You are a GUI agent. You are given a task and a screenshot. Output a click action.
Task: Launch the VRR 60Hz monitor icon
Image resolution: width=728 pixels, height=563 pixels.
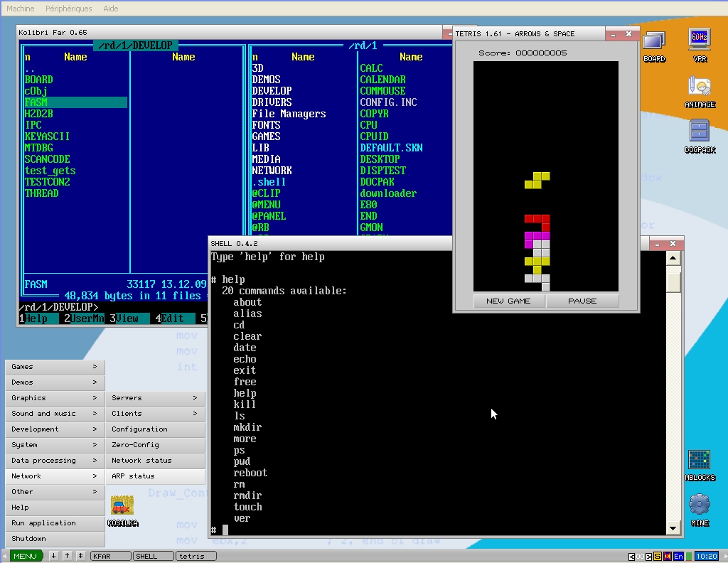pyautogui.click(x=700, y=41)
